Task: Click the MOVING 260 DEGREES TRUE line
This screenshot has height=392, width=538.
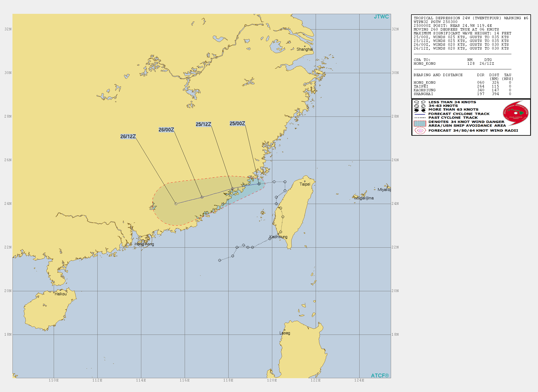Action: point(456,30)
